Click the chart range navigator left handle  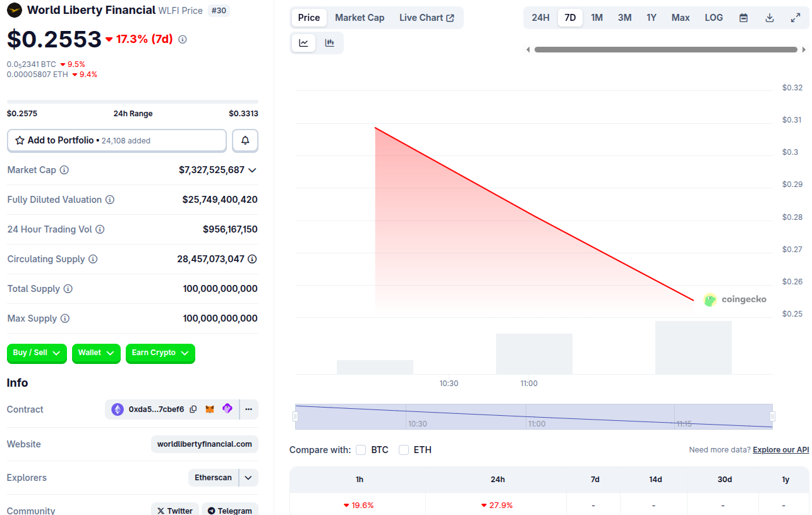coord(295,416)
